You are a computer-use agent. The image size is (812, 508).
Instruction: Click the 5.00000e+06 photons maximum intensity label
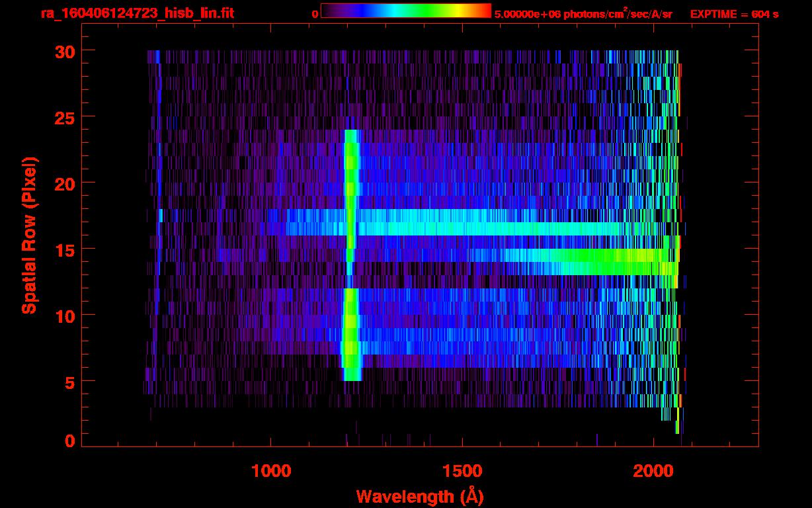[x=583, y=14]
